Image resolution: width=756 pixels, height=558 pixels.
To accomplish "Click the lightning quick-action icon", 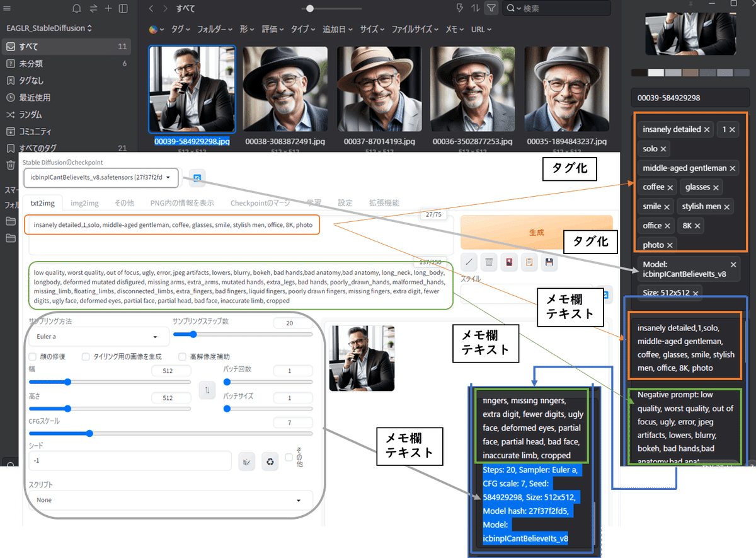I will (x=460, y=8).
